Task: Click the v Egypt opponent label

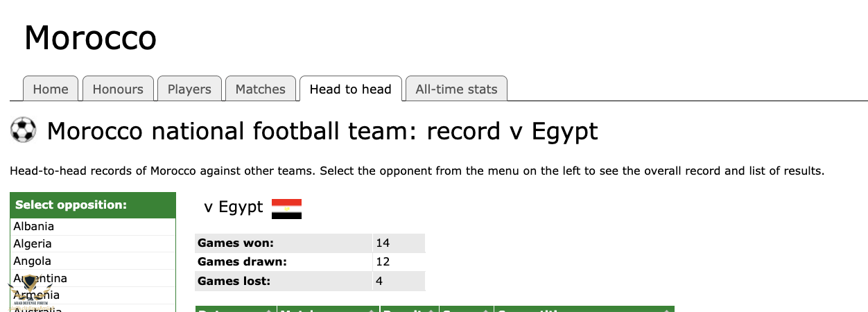Action: 234,207
